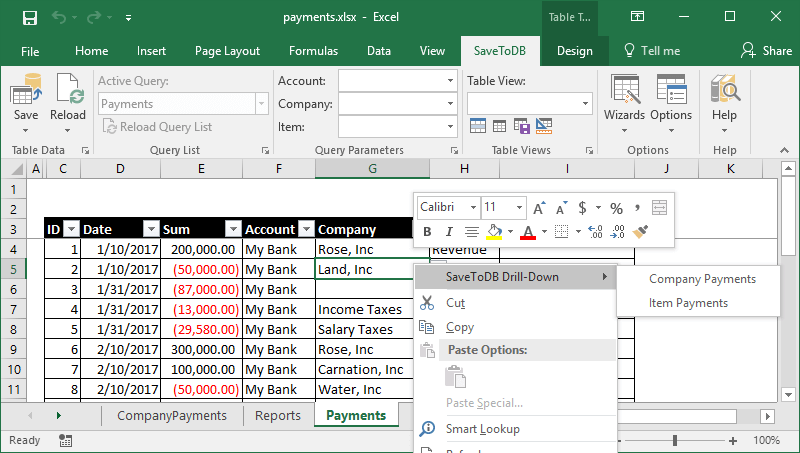Open SaveToDB Drill-Down context menu entry

coord(515,277)
